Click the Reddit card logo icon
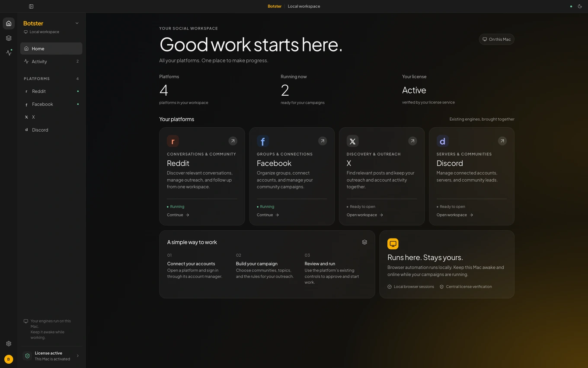The height and width of the screenshot is (368, 588). point(173,141)
